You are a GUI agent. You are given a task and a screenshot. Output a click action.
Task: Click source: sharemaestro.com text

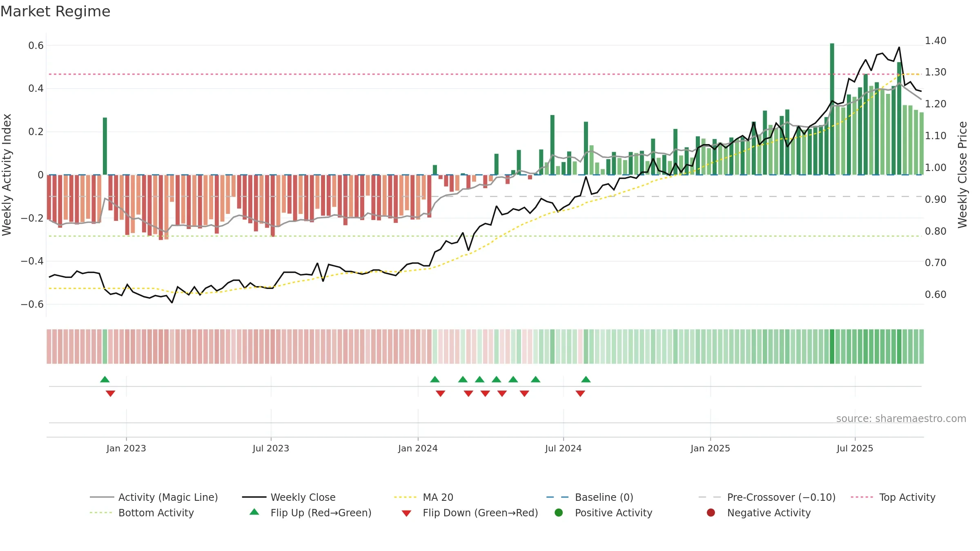[901, 418]
